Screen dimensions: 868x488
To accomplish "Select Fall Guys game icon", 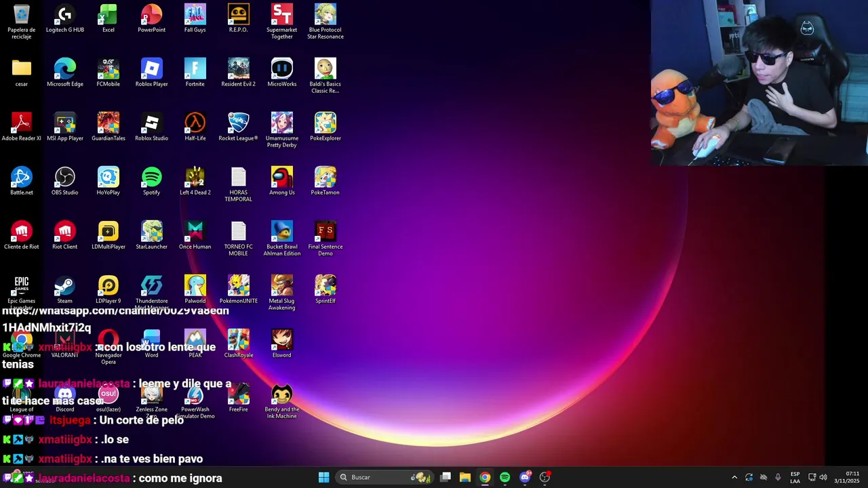I will [x=195, y=19].
